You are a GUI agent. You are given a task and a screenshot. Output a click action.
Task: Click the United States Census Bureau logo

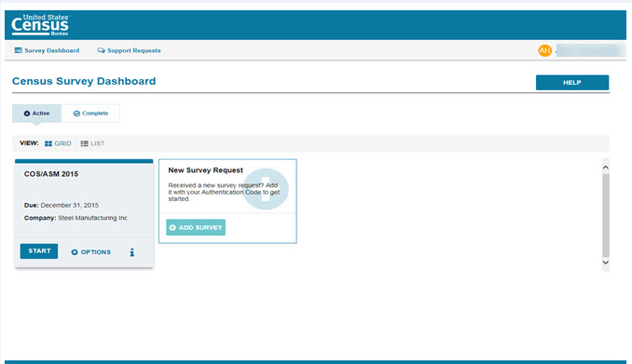pyautogui.click(x=40, y=25)
